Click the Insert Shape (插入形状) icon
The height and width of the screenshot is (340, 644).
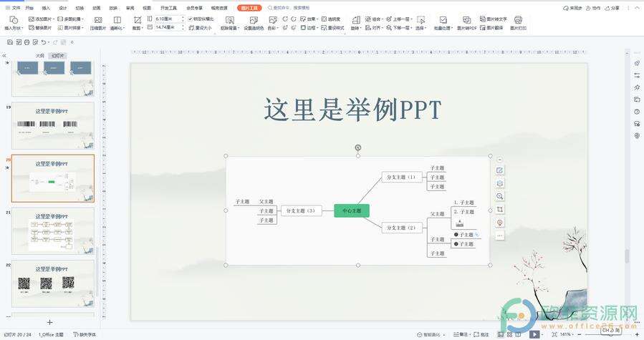(14, 20)
